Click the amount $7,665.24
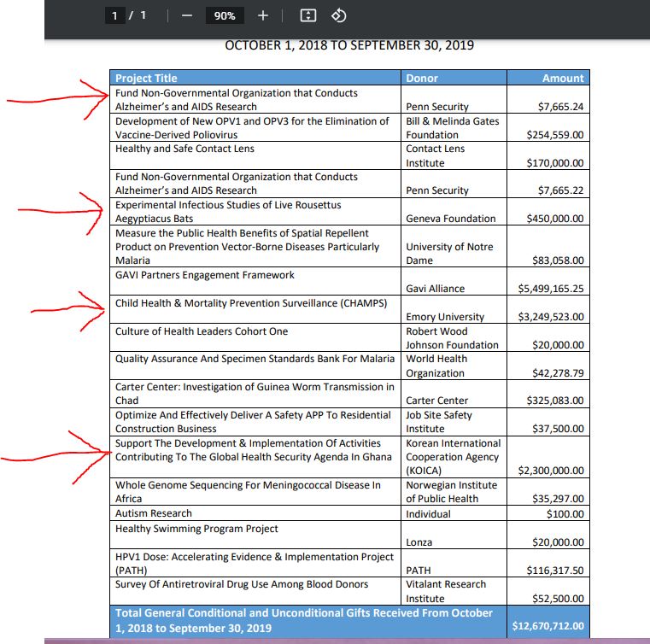The height and width of the screenshot is (644, 650). [x=560, y=107]
